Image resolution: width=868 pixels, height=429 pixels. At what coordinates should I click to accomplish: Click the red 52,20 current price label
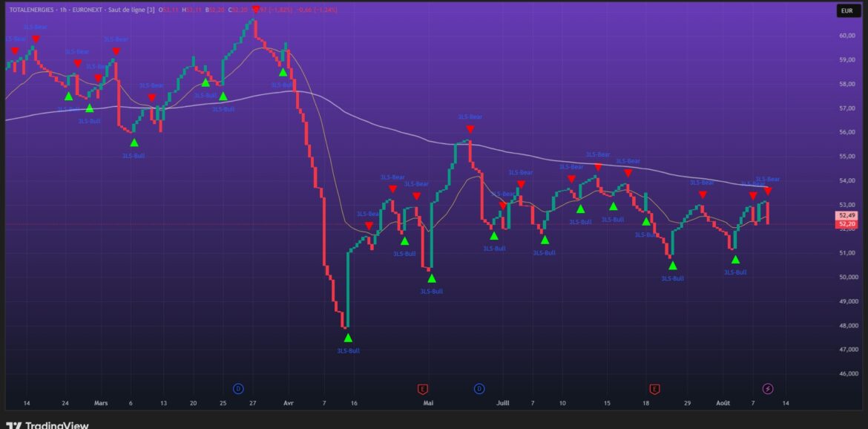coord(845,224)
